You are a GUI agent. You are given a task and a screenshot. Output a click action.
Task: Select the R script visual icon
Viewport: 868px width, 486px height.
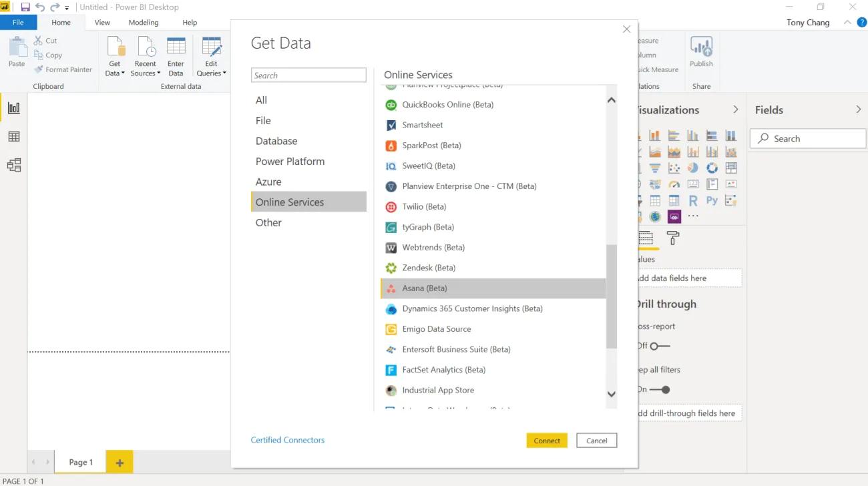[x=694, y=200]
